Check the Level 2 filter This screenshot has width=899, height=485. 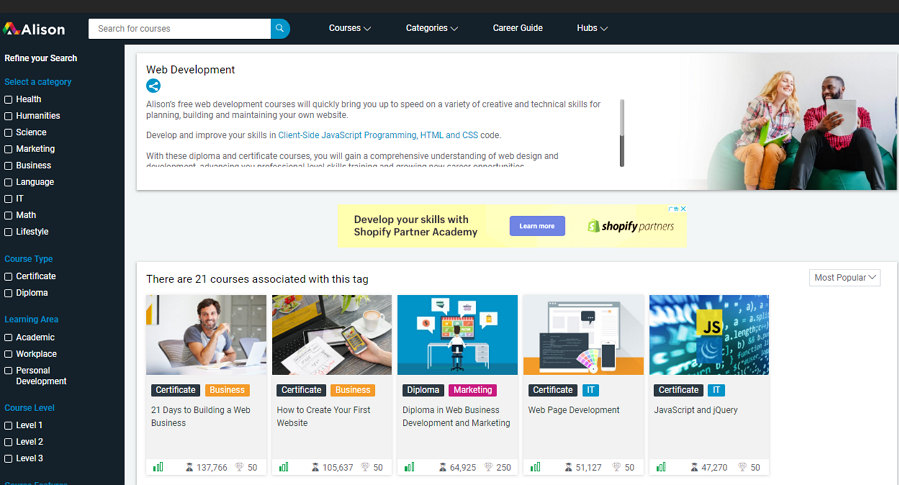[x=8, y=442]
